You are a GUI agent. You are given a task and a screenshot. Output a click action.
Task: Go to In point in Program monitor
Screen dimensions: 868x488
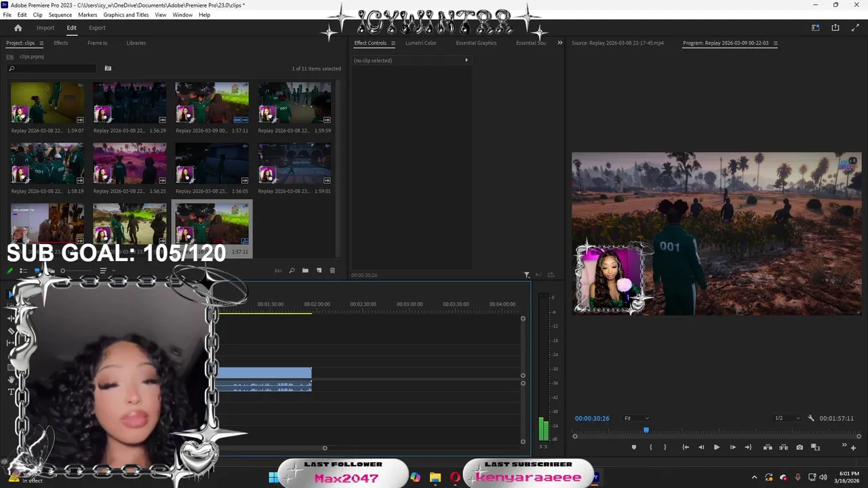click(x=686, y=447)
